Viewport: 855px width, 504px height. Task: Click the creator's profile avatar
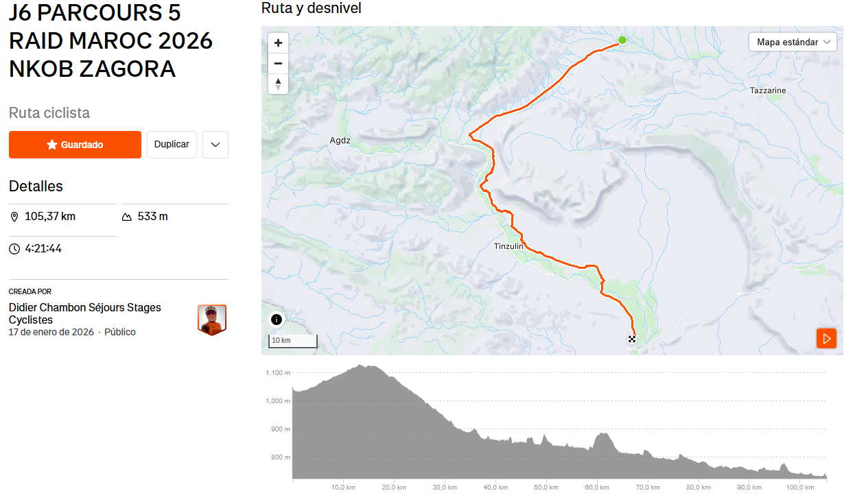point(212,320)
